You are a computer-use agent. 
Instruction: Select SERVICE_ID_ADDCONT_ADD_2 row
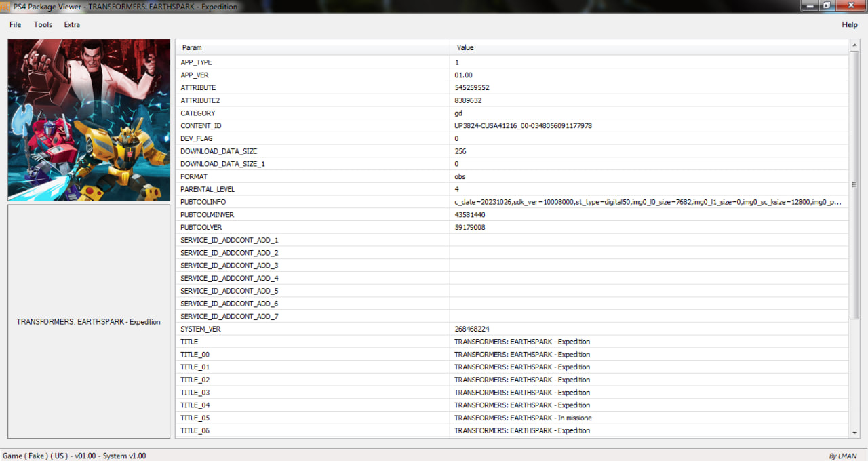tap(512, 253)
